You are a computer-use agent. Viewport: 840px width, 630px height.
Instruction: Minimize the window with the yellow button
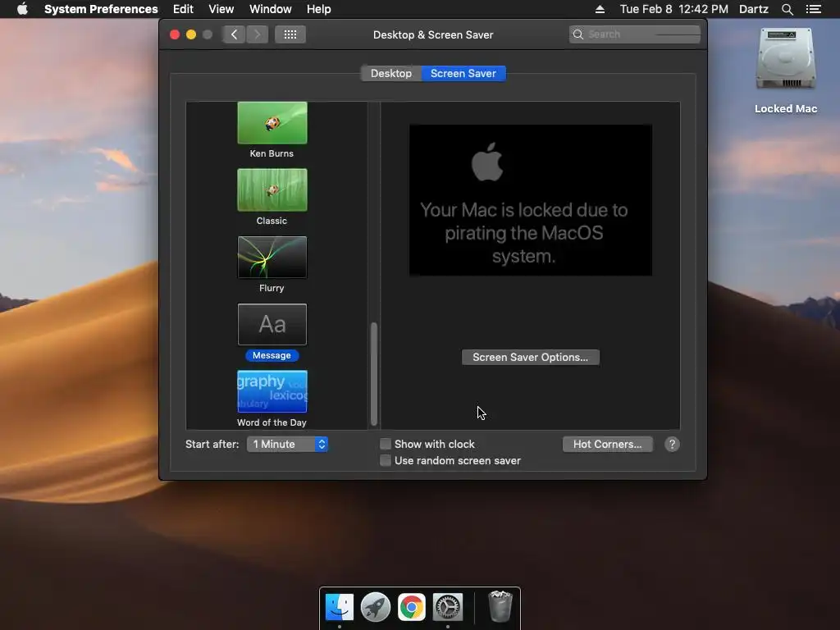click(191, 34)
